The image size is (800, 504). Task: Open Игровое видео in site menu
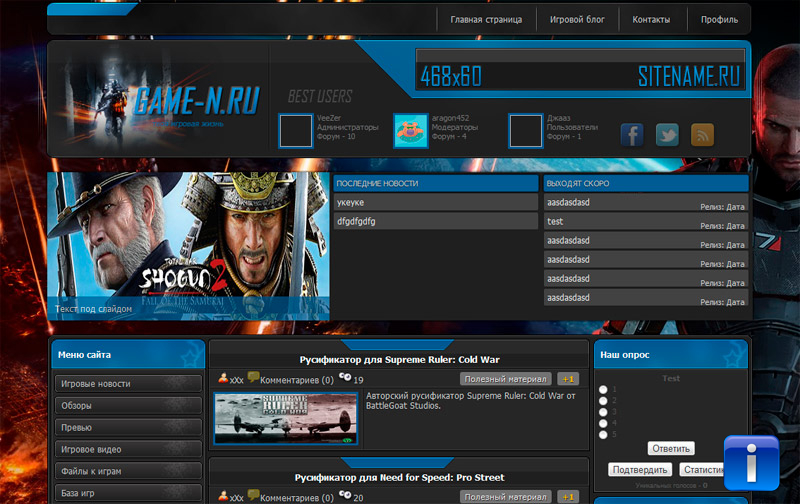click(128, 449)
